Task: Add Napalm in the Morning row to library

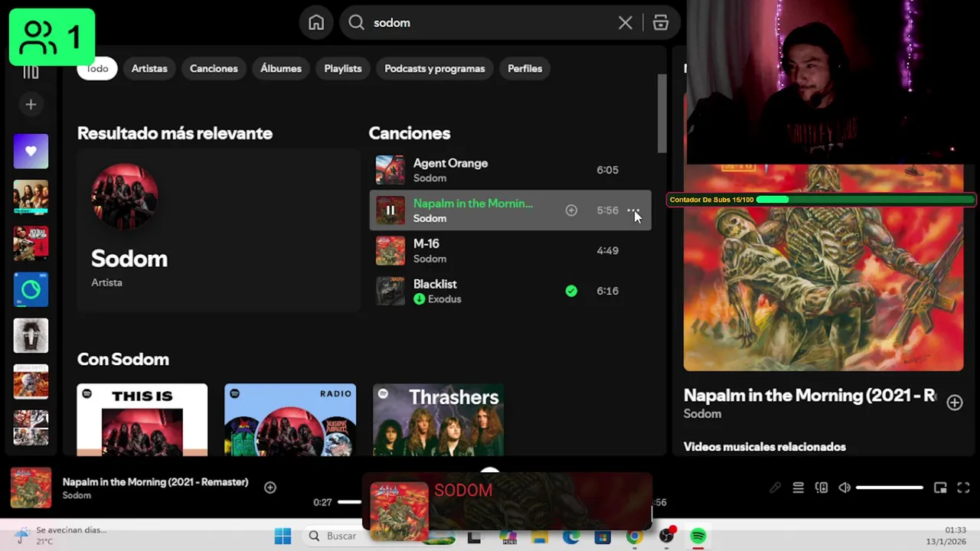Action: [571, 210]
